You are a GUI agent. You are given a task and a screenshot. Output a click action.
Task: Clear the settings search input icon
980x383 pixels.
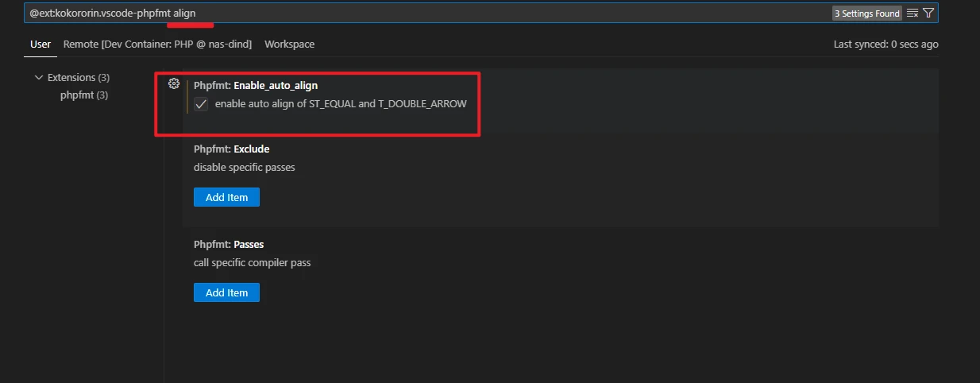[x=912, y=13]
